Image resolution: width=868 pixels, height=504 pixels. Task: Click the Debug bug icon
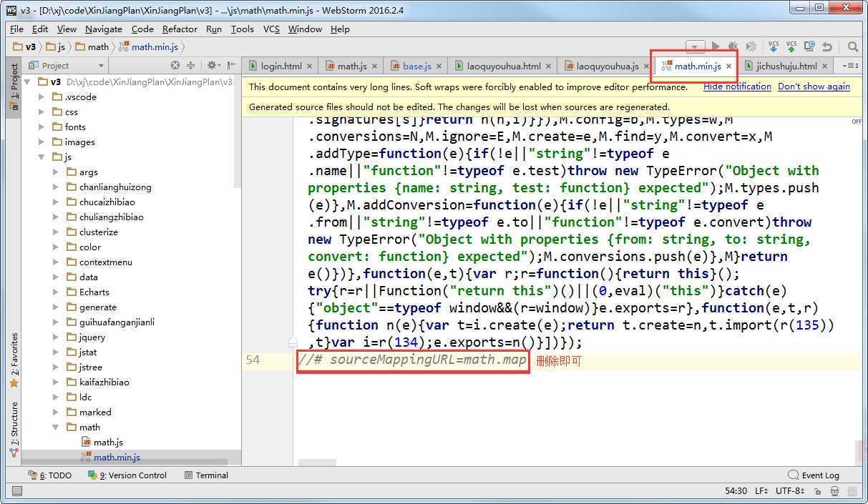click(x=733, y=46)
